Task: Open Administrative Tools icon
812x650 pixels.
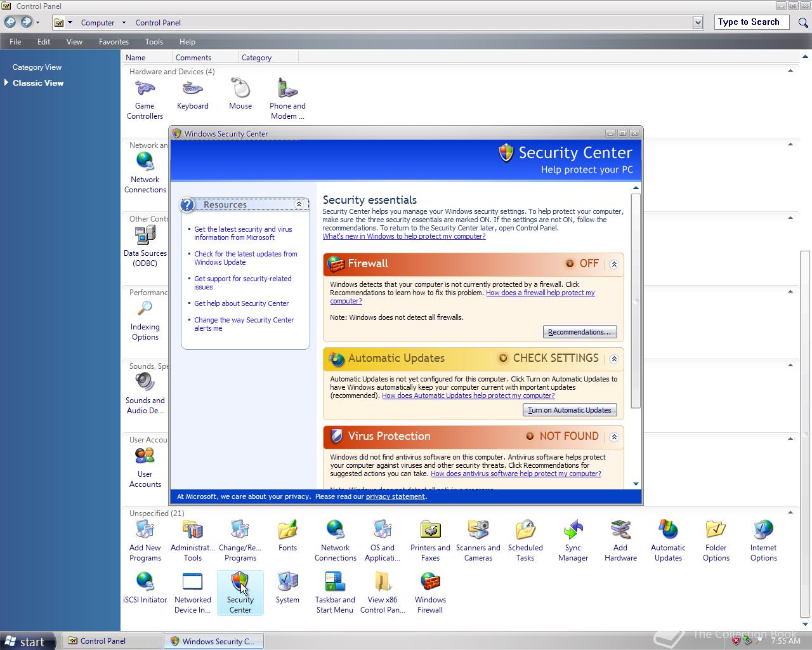Action: (x=193, y=541)
